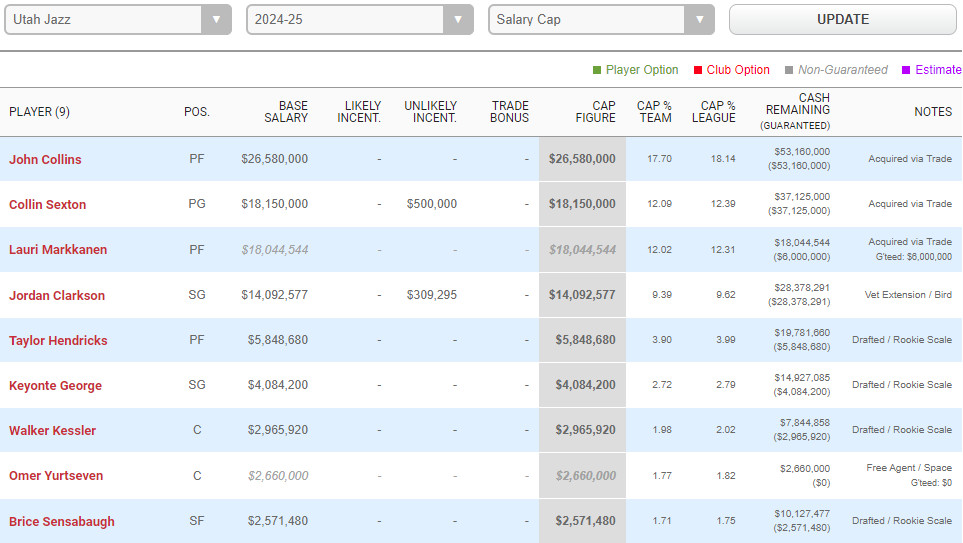
Task: Open the 2024-25 season dropdown
Action: [360, 20]
